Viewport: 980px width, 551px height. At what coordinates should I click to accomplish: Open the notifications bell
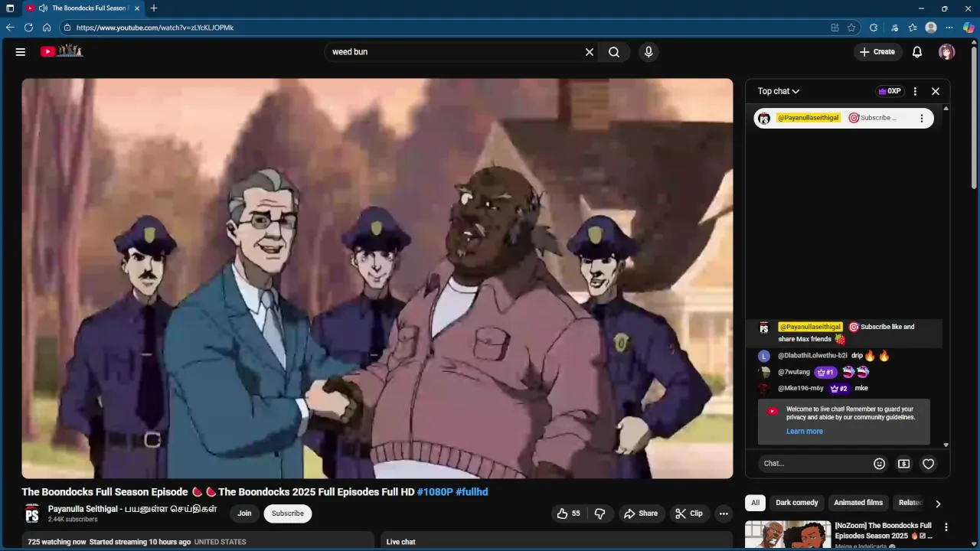[917, 52]
